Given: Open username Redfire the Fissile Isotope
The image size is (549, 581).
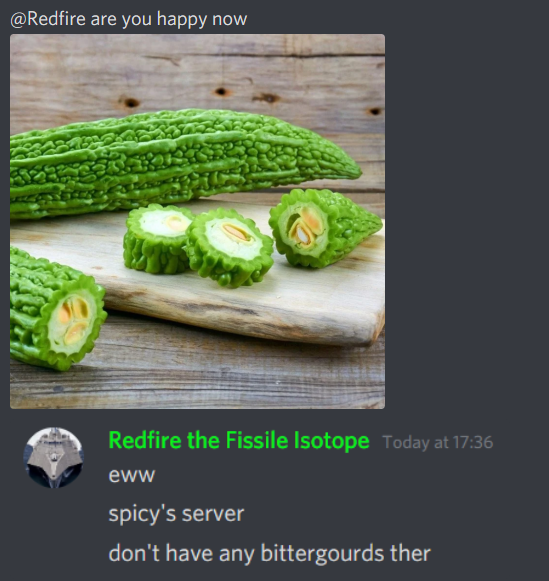Looking at the screenshot, I should click(239, 441).
